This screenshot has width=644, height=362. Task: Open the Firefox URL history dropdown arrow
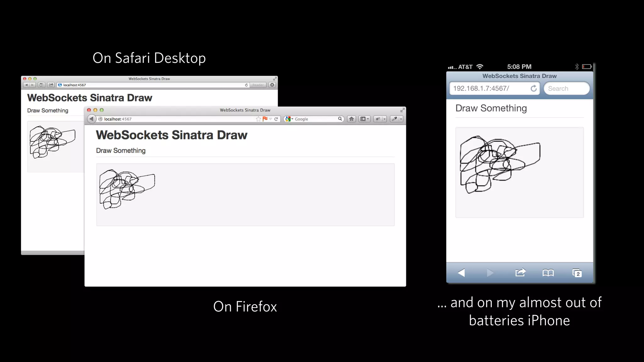[x=270, y=119]
